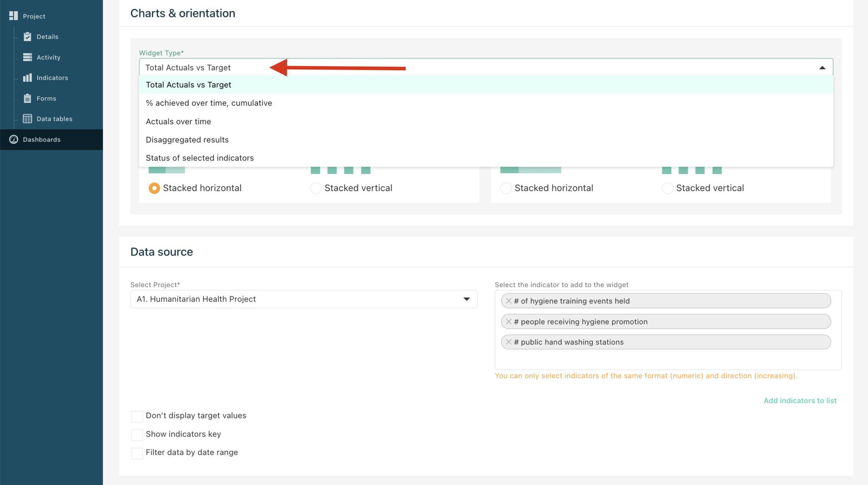The image size is (868, 485).
Task: Remove the hygiene training events held indicator
Action: 509,301
